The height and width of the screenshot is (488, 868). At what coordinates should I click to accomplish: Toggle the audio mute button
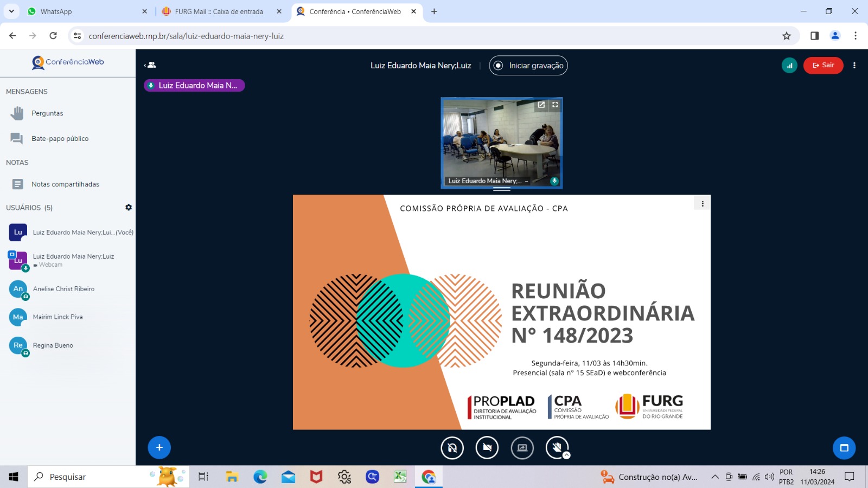[x=452, y=448]
